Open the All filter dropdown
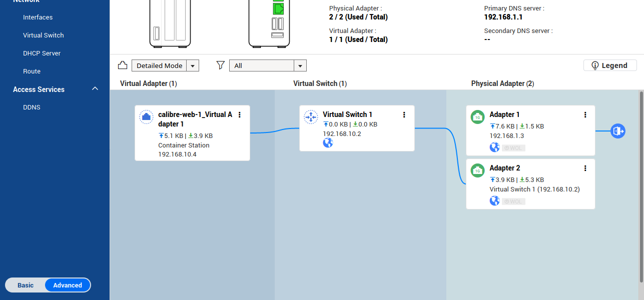The width and height of the screenshot is (644, 300). (x=268, y=65)
